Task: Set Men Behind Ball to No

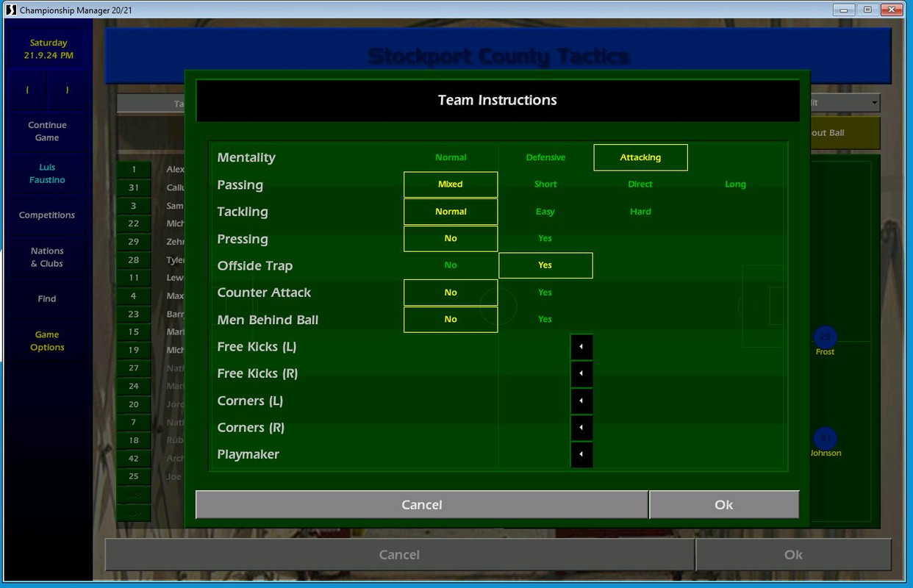Action: click(x=451, y=319)
